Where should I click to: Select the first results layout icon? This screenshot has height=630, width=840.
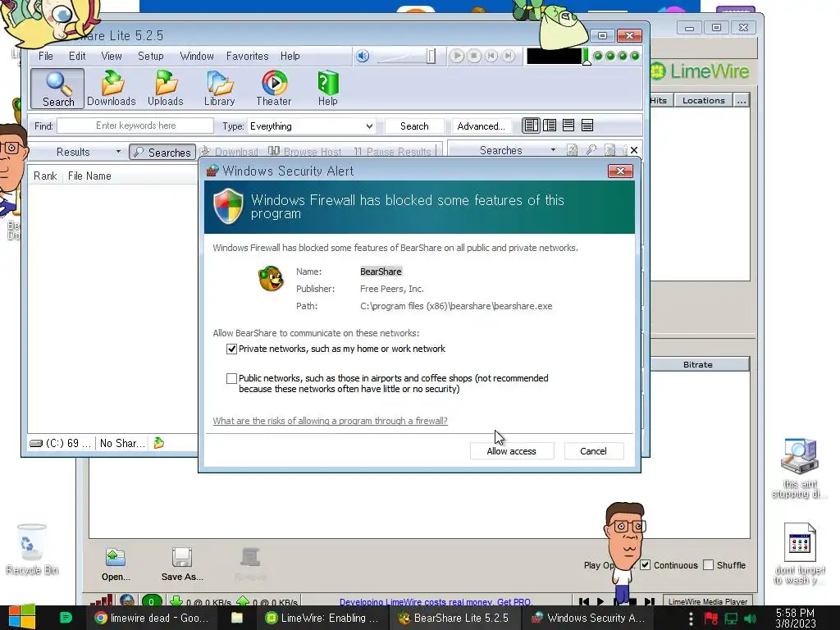pyautogui.click(x=531, y=126)
